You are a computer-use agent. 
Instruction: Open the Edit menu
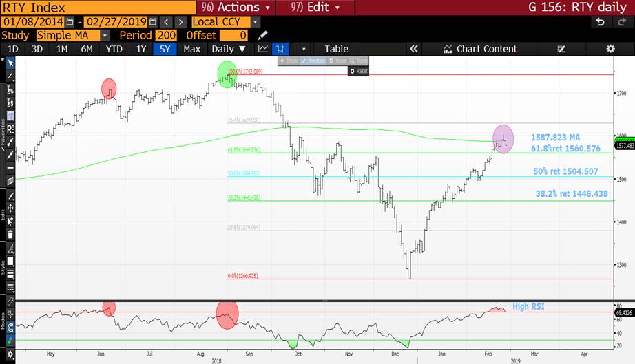click(315, 8)
